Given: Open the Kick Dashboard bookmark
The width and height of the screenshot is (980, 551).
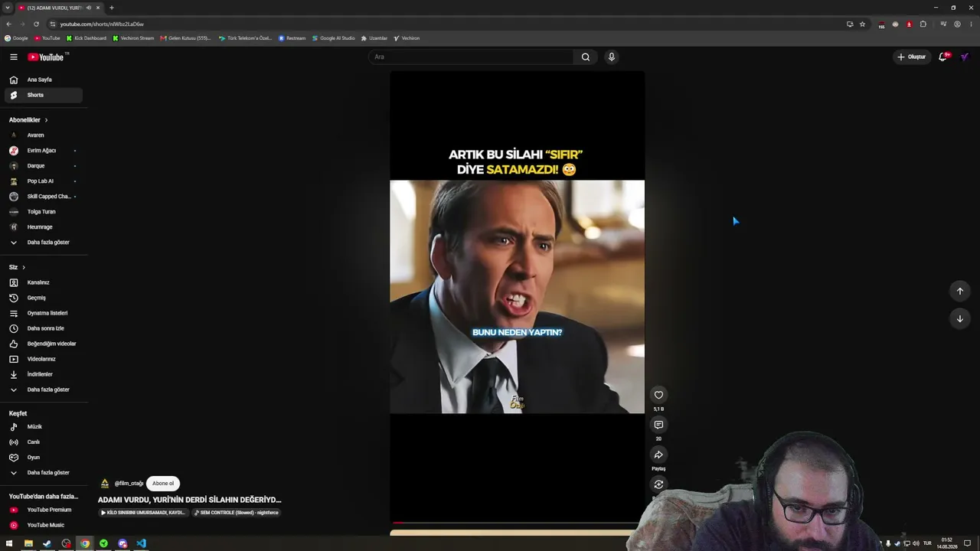Looking at the screenshot, I should pos(87,38).
